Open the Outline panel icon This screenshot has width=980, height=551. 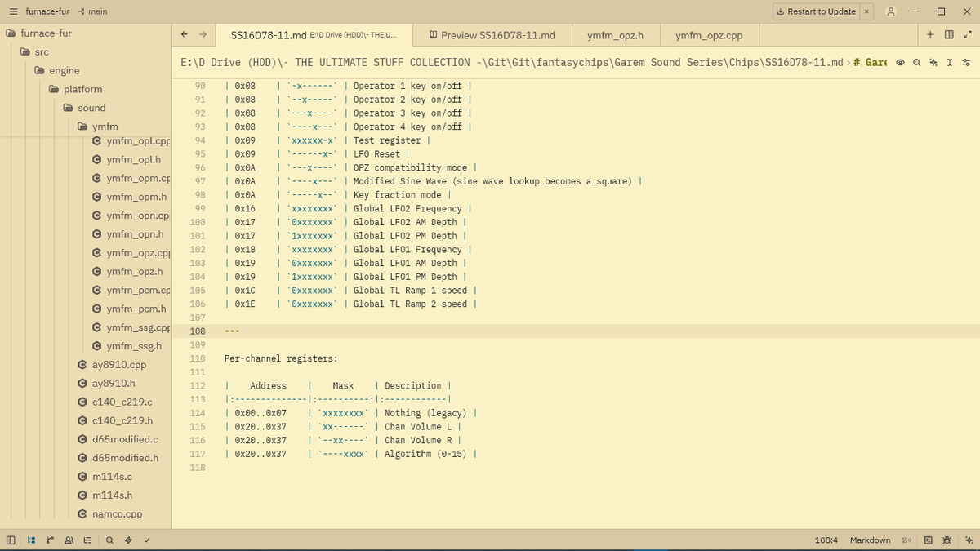coord(87,540)
